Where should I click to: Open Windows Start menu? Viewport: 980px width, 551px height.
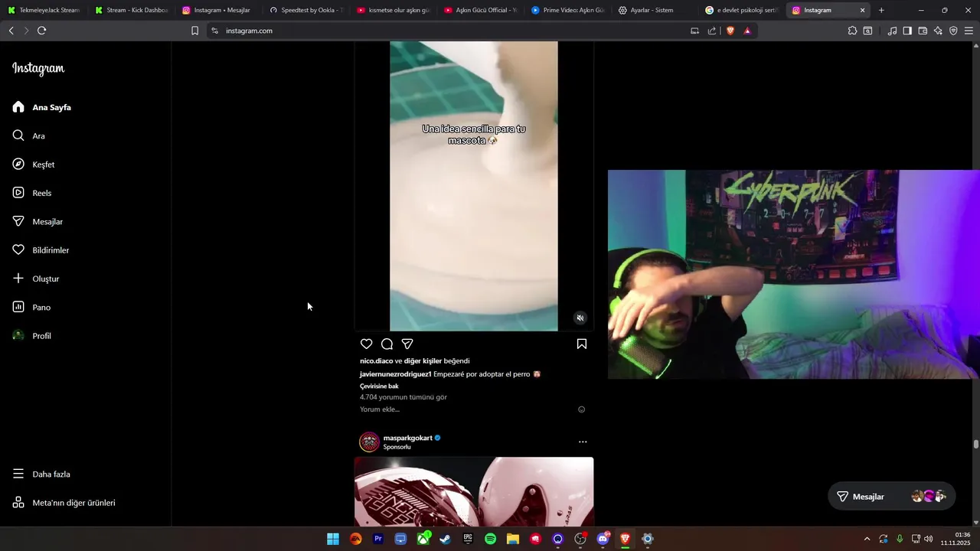(x=333, y=539)
